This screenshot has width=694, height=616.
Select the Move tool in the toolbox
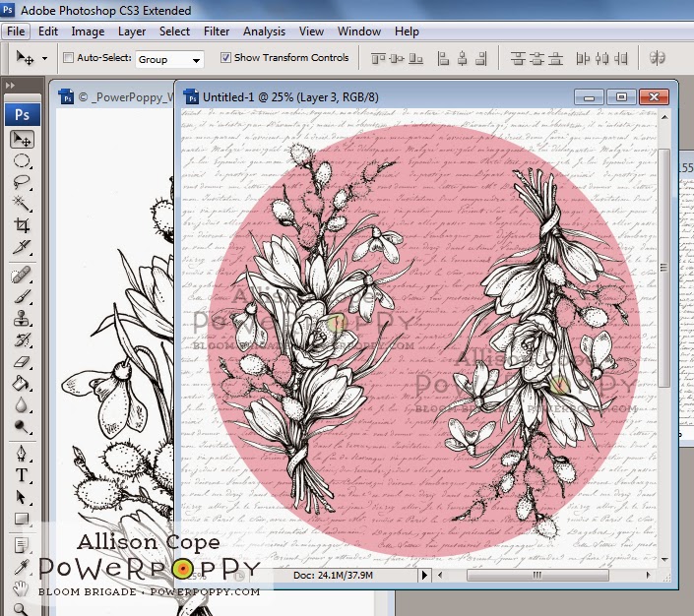(22, 140)
